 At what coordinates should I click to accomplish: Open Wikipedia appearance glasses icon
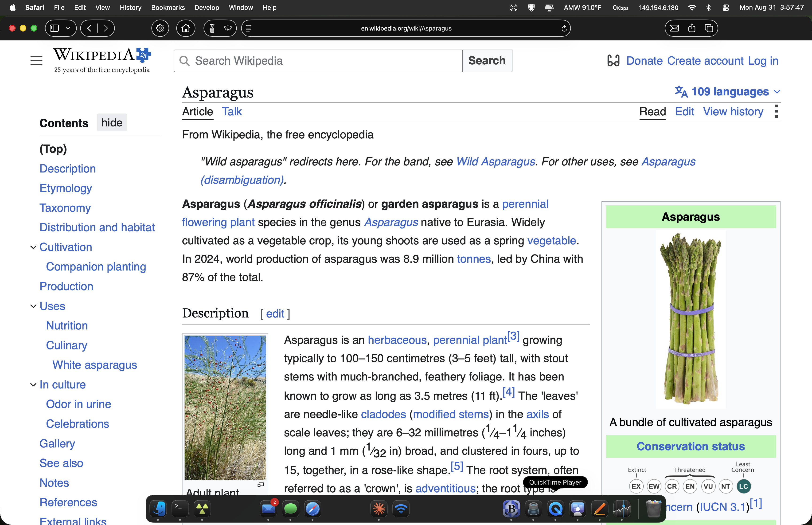[613, 61]
